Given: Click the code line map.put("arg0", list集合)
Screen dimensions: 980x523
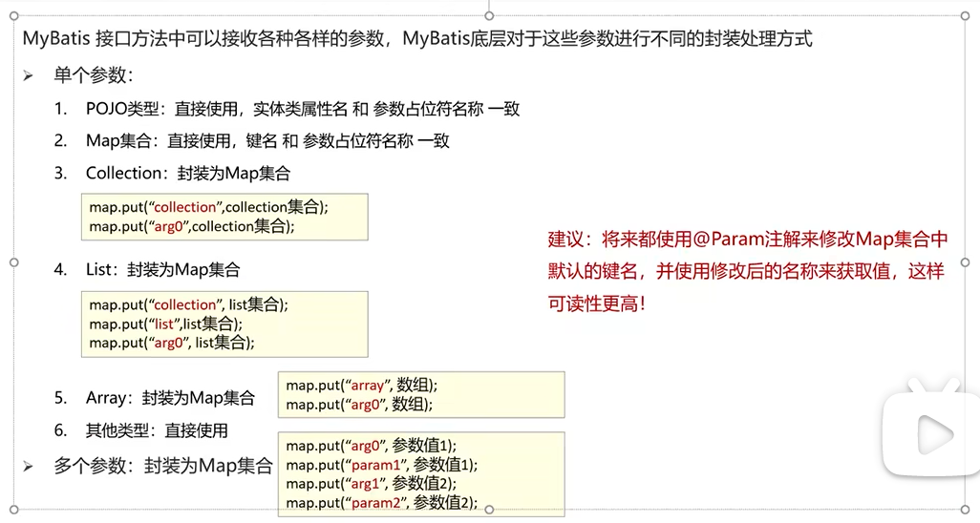Looking at the screenshot, I should coord(172,343).
